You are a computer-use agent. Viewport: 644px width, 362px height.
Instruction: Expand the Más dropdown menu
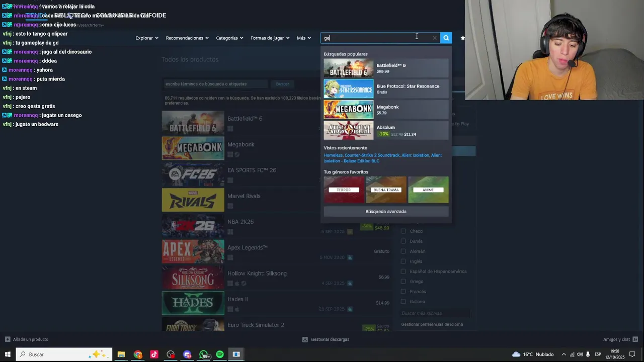[x=304, y=38]
